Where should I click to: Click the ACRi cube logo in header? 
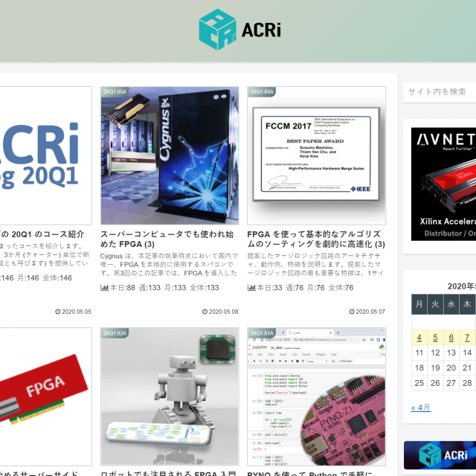[x=217, y=29]
